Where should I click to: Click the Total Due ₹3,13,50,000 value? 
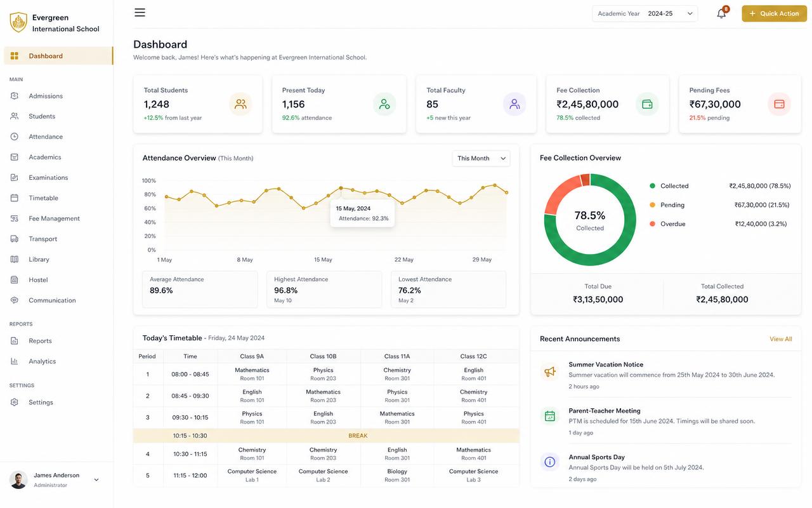[598, 300]
